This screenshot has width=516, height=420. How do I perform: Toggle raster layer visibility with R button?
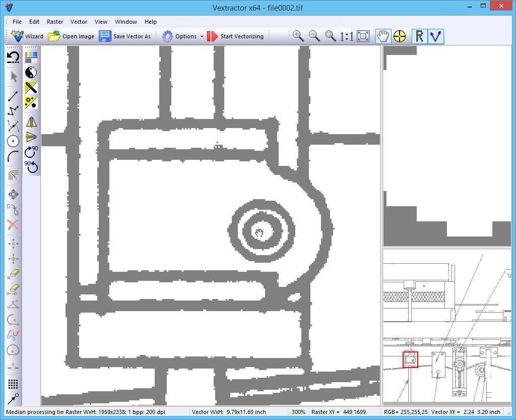419,36
